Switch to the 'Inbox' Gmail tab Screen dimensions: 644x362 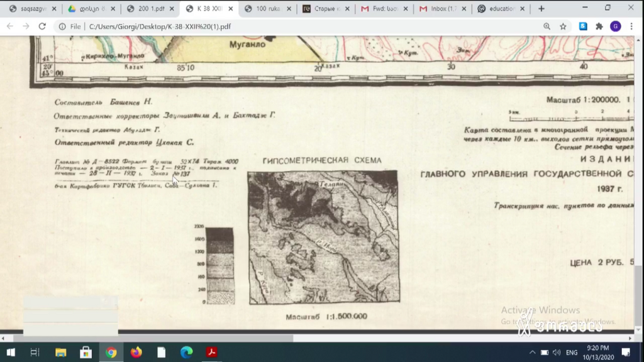(443, 9)
